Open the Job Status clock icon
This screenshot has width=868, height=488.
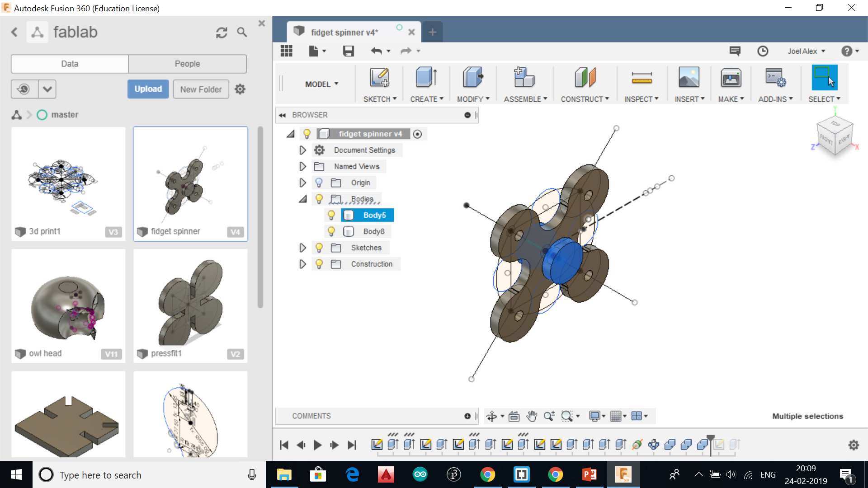(763, 51)
